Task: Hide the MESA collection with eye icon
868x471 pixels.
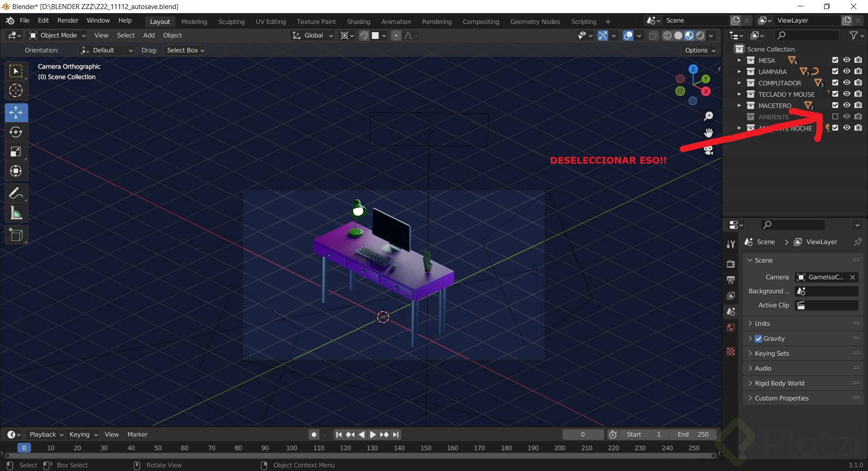Action: coord(846,60)
